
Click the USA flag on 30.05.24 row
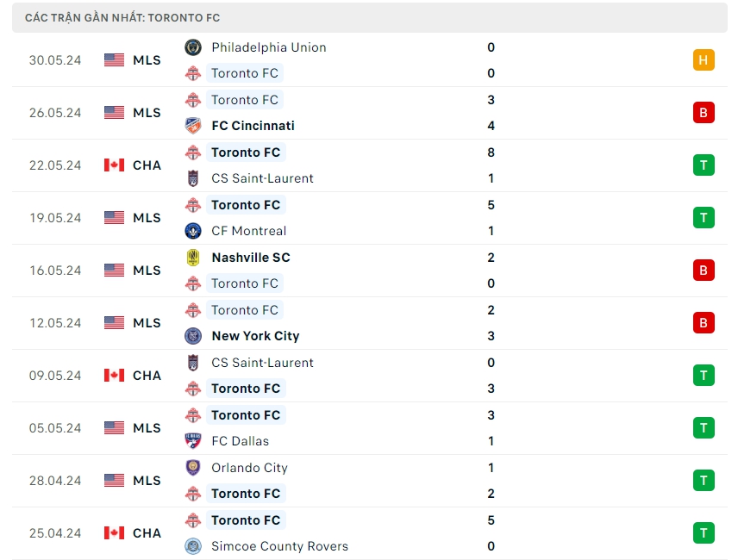[114, 60]
